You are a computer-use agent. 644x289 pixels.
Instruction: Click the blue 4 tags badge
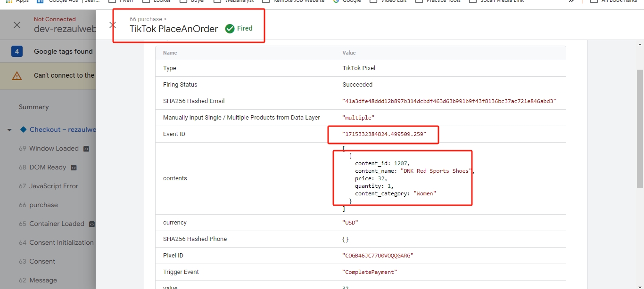(17, 51)
